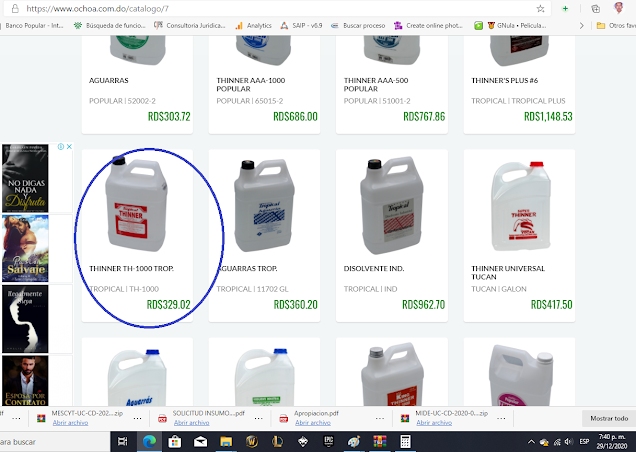The height and width of the screenshot is (452, 636).
Task: Open THINNER AAA-1000 POPULAR product
Action: [251, 84]
